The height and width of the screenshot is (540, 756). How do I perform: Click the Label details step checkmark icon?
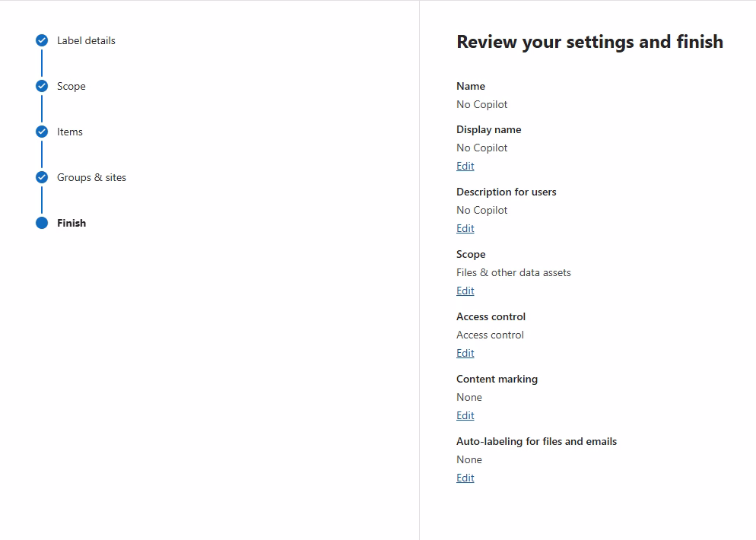coord(42,40)
